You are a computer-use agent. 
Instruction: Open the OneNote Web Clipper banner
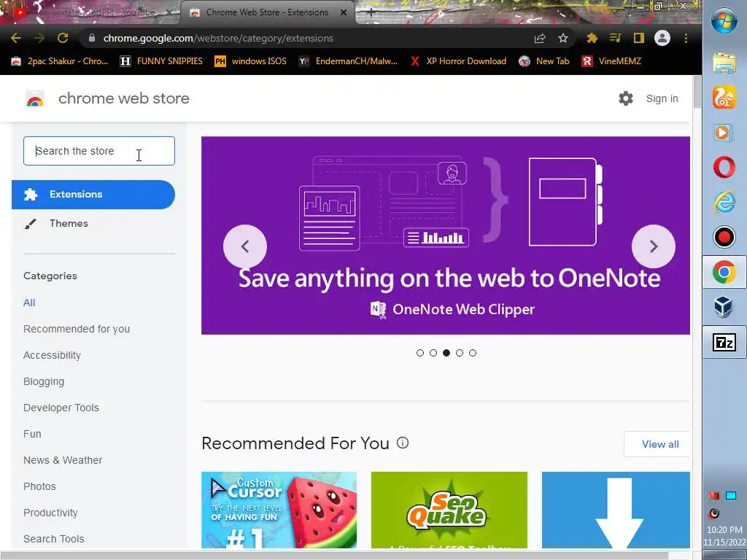pyautogui.click(x=446, y=236)
